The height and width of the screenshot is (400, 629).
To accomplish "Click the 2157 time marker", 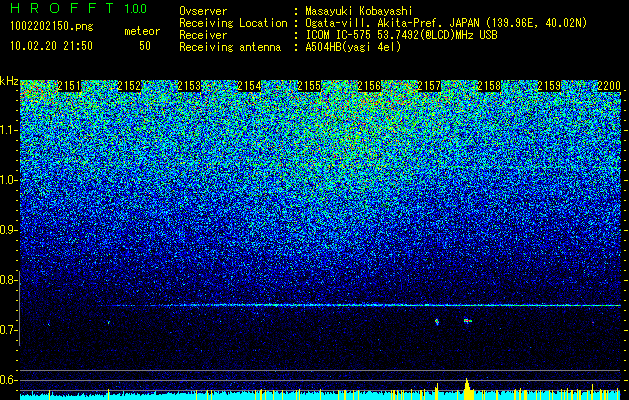I will click(429, 86).
